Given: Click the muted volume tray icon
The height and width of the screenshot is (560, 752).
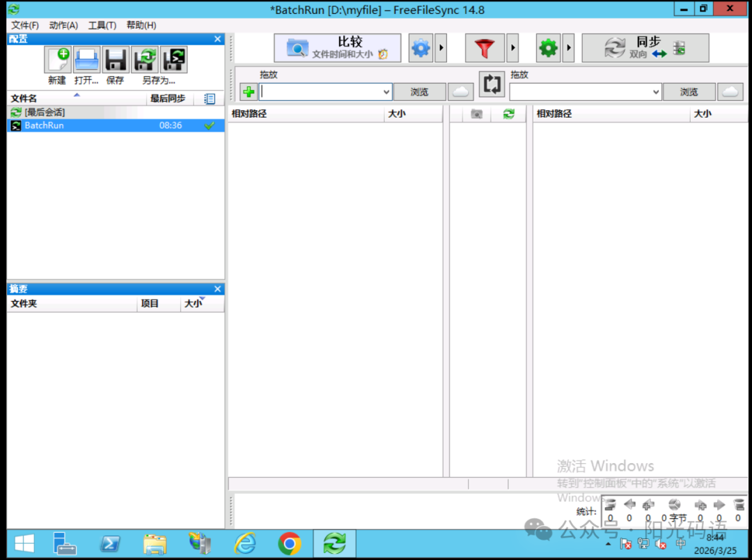Looking at the screenshot, I should [661, 544].
